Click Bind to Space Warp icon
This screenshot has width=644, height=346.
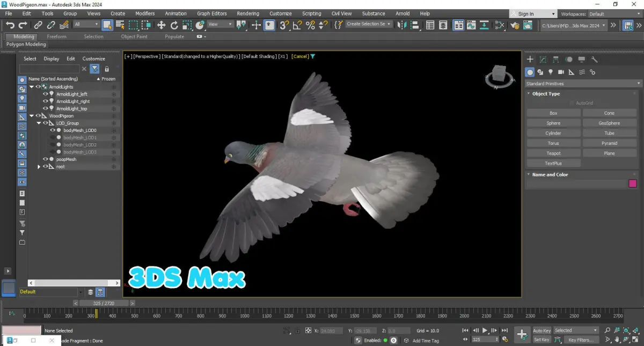(x=64, y=25)
